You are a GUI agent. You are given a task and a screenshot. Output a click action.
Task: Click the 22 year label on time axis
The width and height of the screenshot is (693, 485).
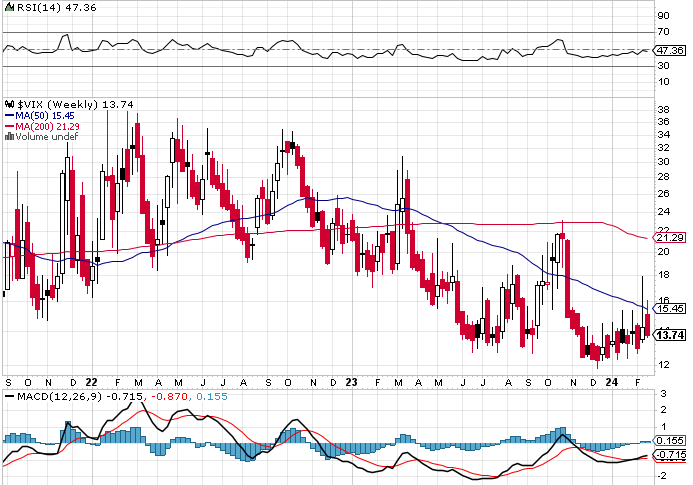91,382
